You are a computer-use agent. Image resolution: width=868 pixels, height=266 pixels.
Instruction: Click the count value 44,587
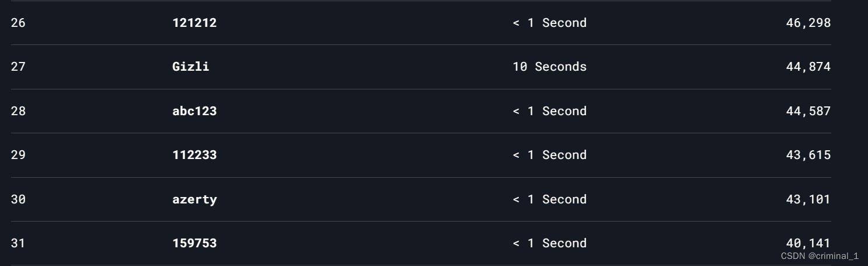[808, 111]
